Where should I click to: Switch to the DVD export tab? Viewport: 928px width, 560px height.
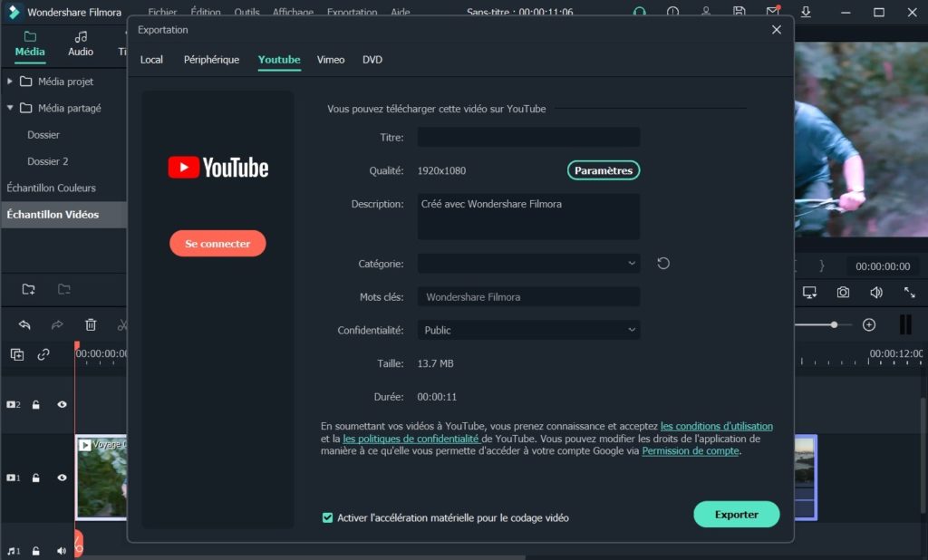pos(372,60)
